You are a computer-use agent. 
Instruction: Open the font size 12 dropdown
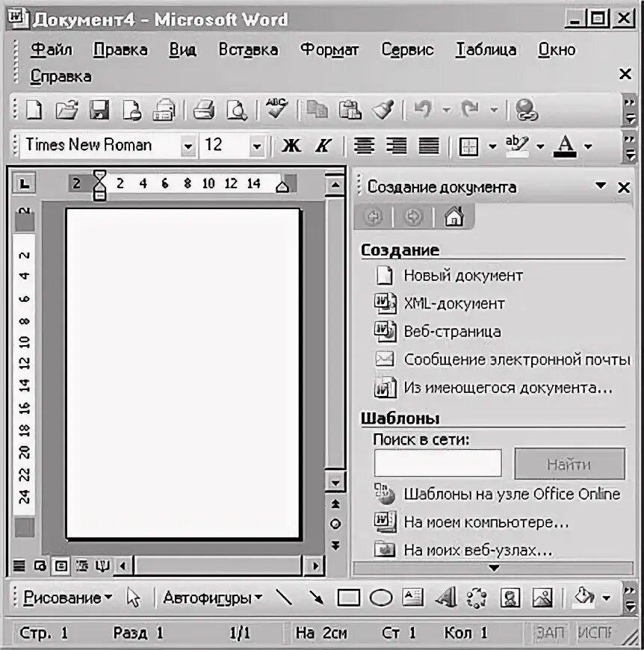click(x=257, y=146)
